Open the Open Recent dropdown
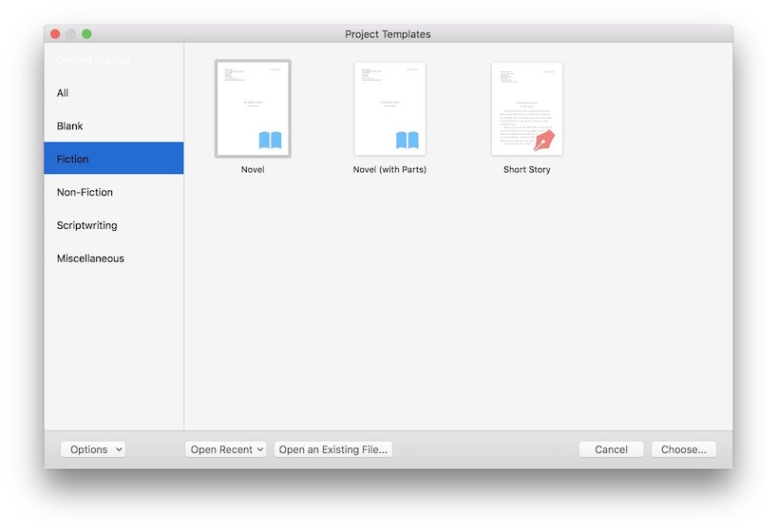The width and height of the screenshot is (777, 532). (x=225, y=449)
